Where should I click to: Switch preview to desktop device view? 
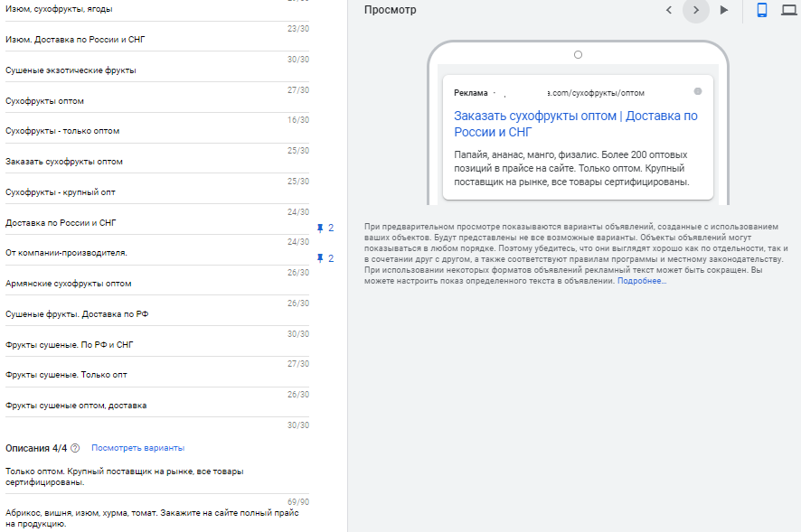coord(788,10)
